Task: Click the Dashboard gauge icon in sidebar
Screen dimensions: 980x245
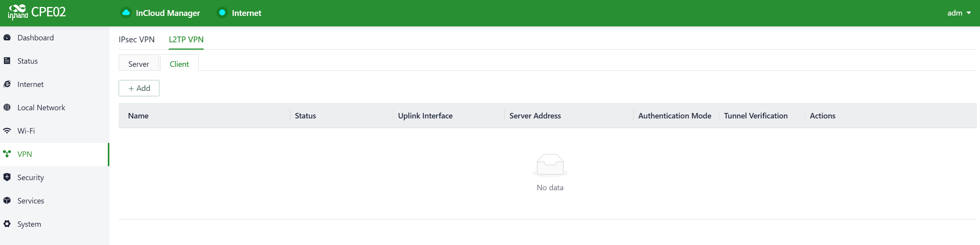Action: click(7, 38)
